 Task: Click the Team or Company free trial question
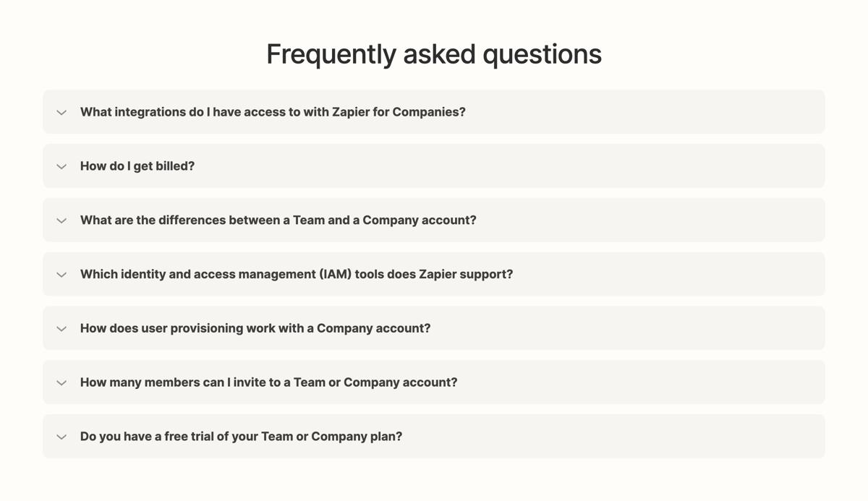(x=242, y=436)
